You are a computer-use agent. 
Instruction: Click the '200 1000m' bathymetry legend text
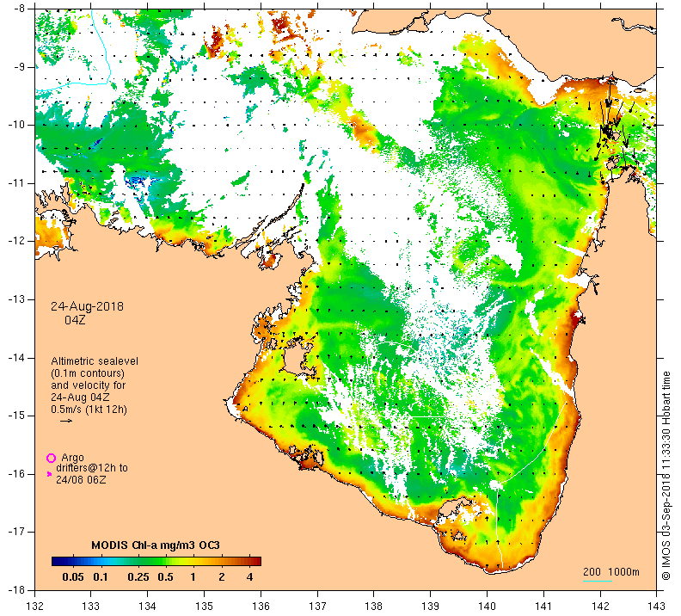tap(611, 571)
